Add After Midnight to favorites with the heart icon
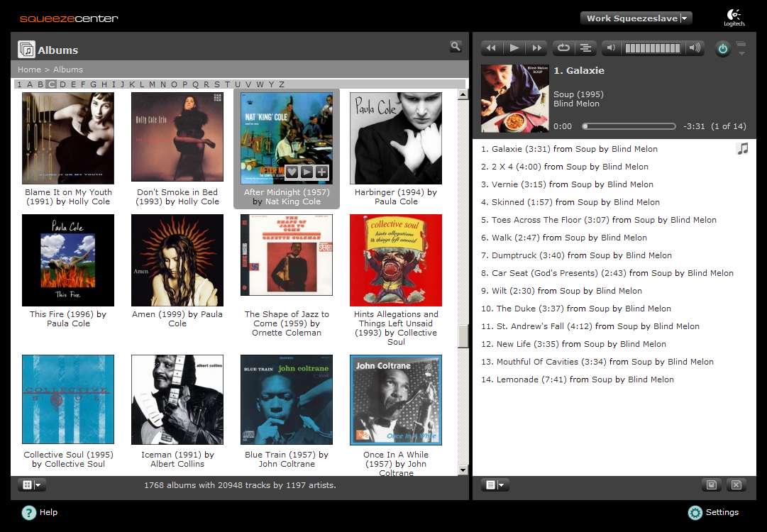767x532 pixels. 291,172
